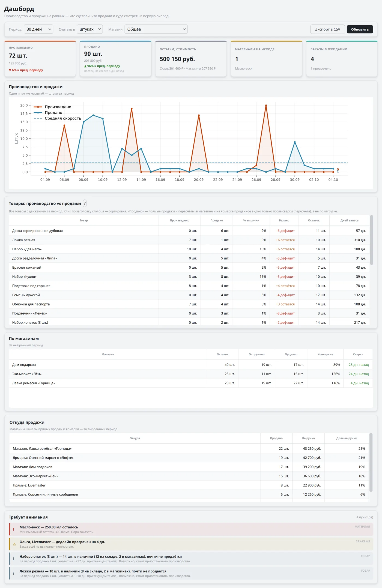Click the info icon on Набор лопаток alert

[13, 559]
